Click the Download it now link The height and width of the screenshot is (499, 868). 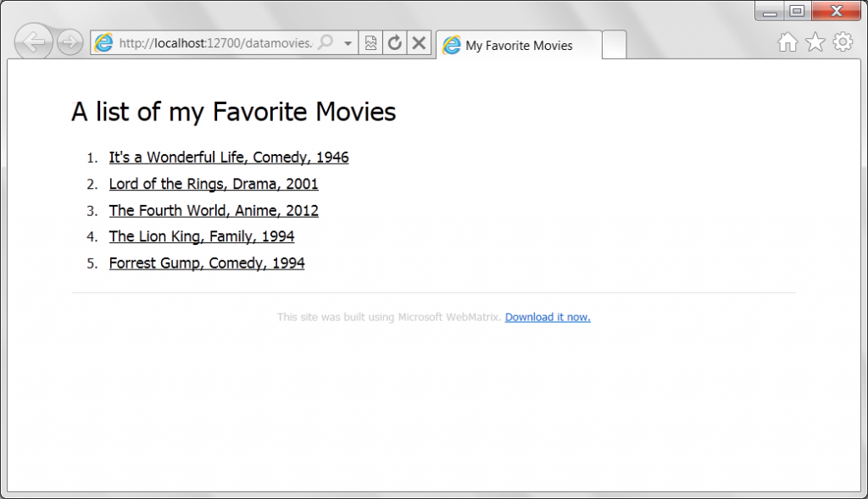click(548, 317)
